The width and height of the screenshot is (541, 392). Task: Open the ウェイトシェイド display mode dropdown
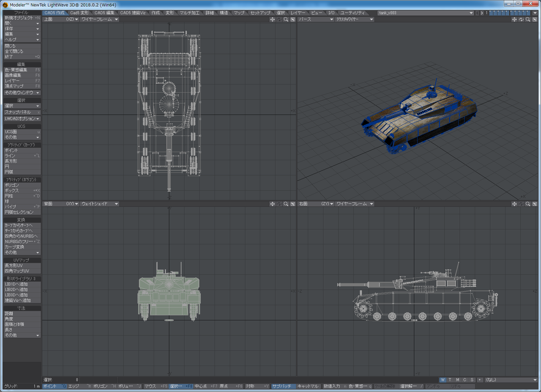tap(100, 204)
